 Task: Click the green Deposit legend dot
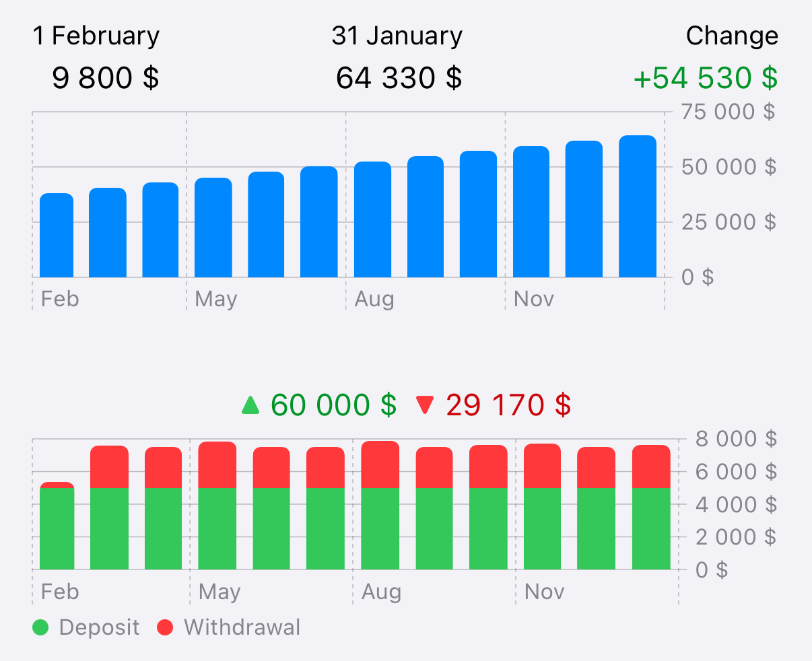[x=41, y=627]
